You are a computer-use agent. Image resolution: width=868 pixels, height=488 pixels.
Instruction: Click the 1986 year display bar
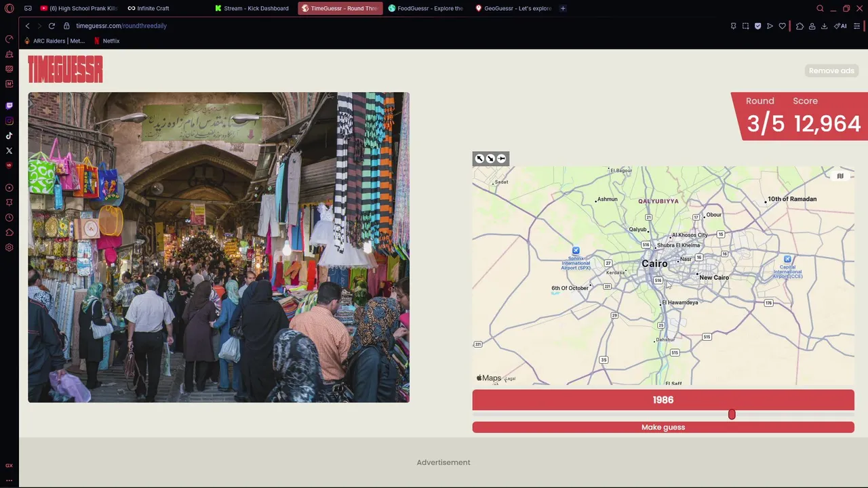tap(663, 400)
